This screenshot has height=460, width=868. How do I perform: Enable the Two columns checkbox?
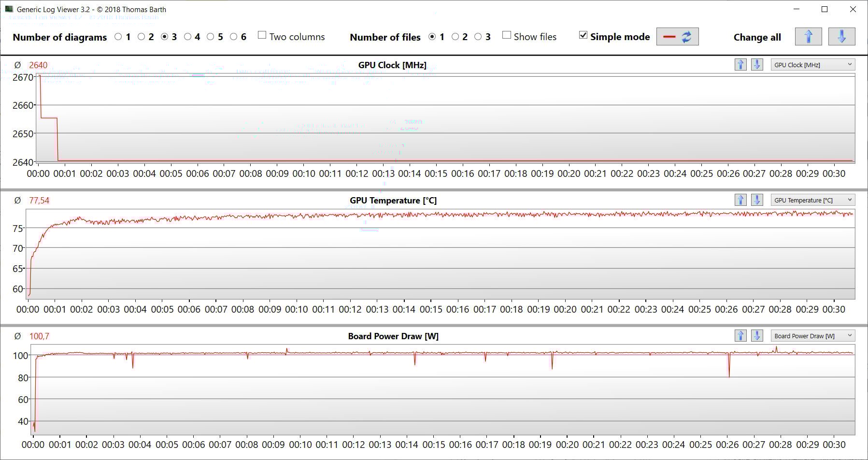coord(262,35)
